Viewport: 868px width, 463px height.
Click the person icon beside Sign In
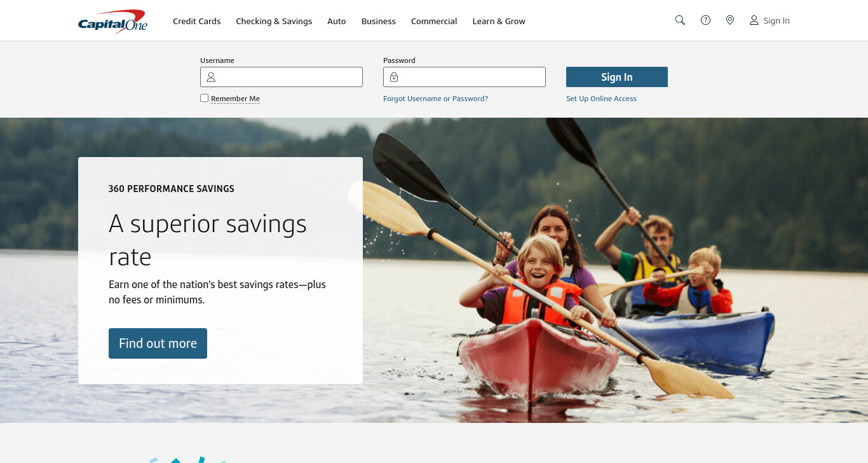[x=754, y=20]
